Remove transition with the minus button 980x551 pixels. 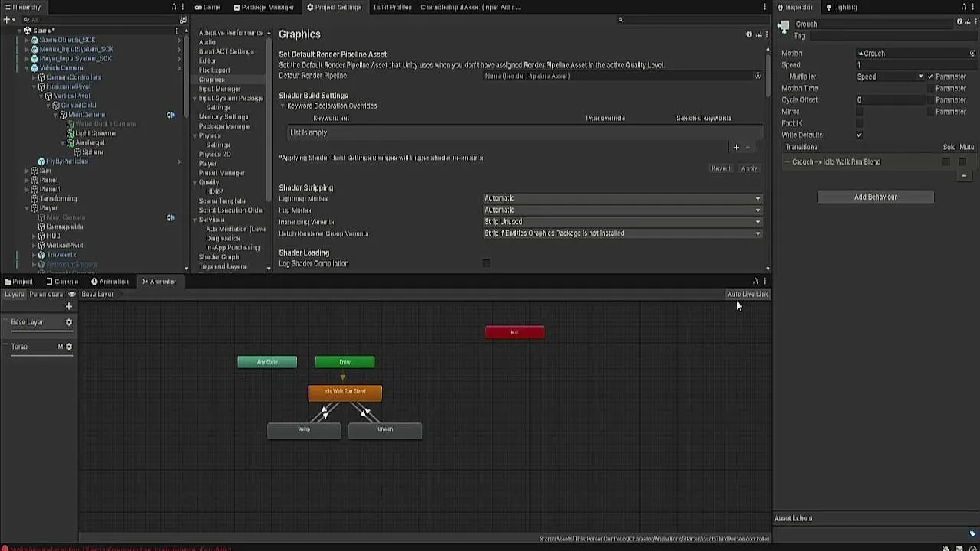point(964,176)
